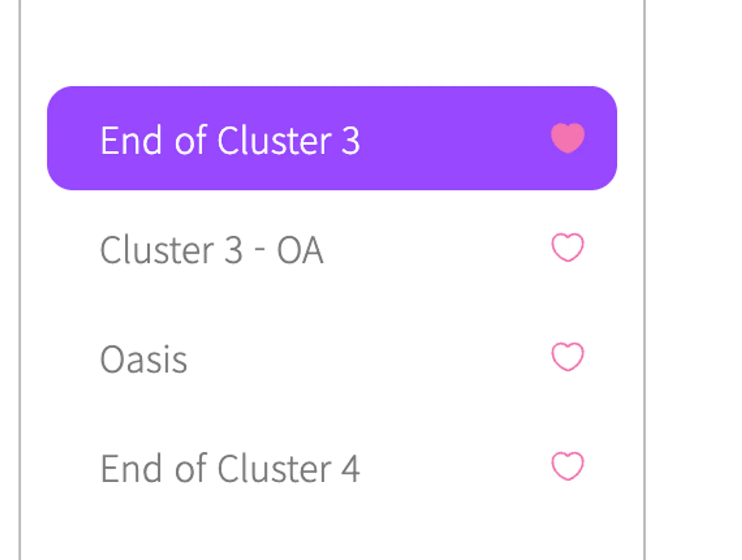Click the purple selected item background
742x560 pixels.
pyautogui.click(x=332, y=138)
